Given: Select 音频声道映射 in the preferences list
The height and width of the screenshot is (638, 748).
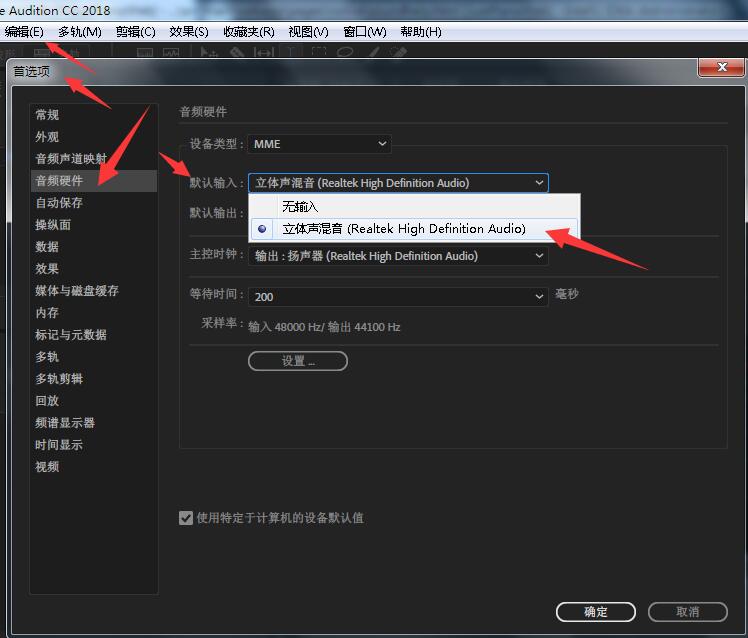Looking at the screenshot, I should [x=94, y=158].
